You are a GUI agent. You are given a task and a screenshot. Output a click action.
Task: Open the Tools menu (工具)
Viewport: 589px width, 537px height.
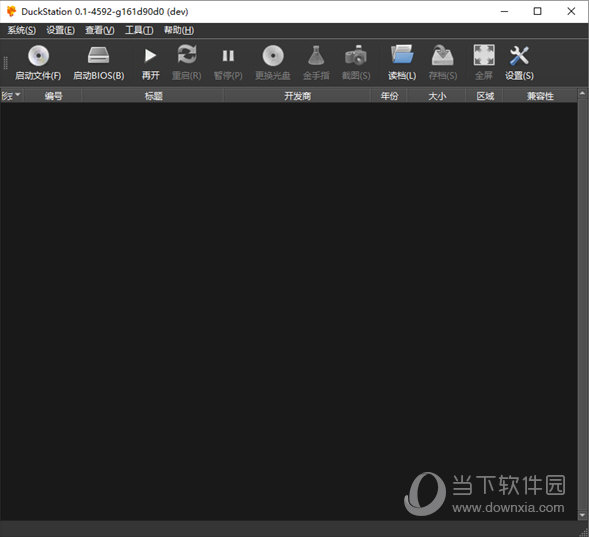tap(139, 30)
